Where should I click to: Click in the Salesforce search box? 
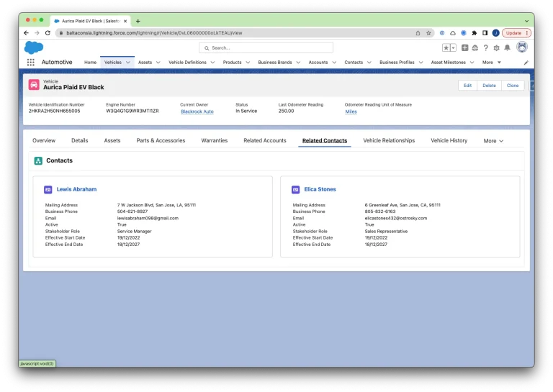click(266, 47)
